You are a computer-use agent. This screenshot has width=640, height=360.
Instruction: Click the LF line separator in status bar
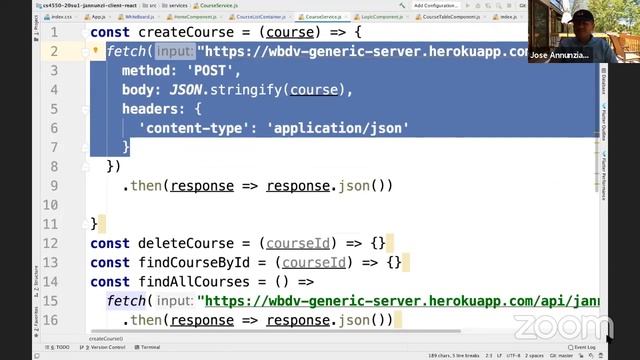coord(499,356)
